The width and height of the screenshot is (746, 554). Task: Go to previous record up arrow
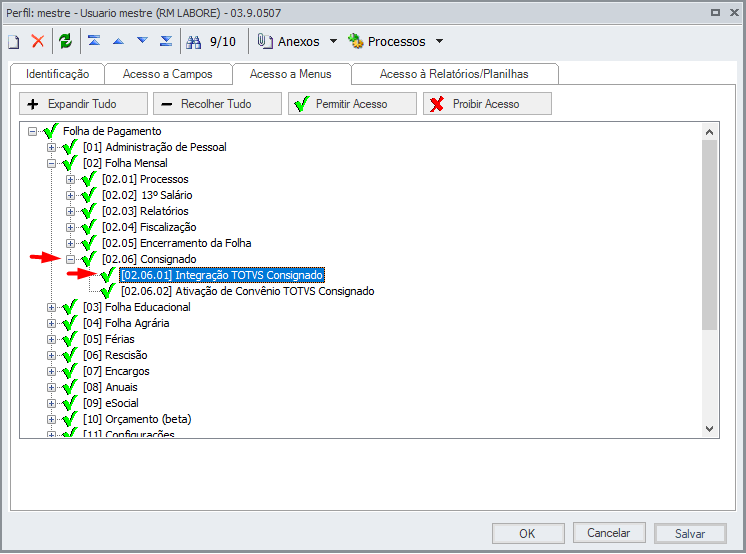(118, 41)
